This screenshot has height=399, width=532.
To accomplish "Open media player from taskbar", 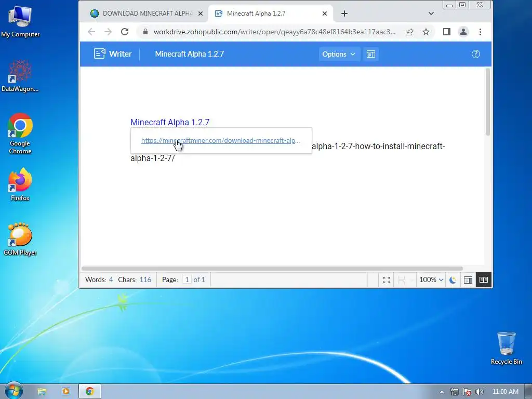I will (66, 392).
